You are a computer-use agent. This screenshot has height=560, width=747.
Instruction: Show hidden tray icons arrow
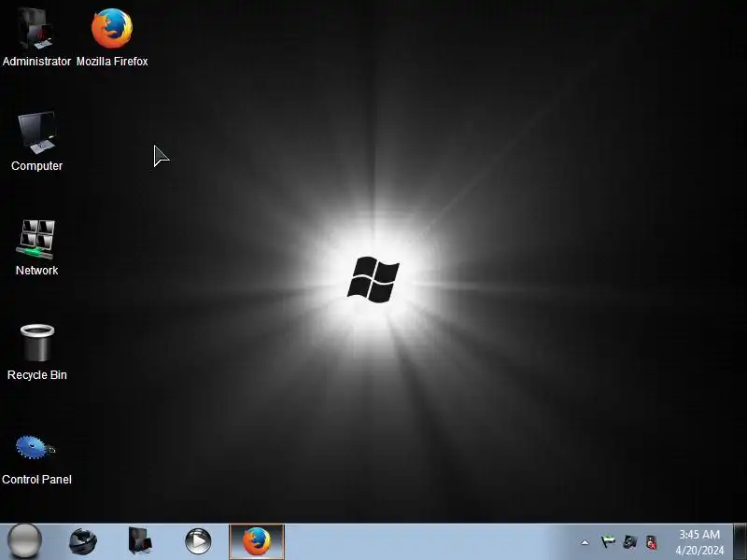(585, 542)
